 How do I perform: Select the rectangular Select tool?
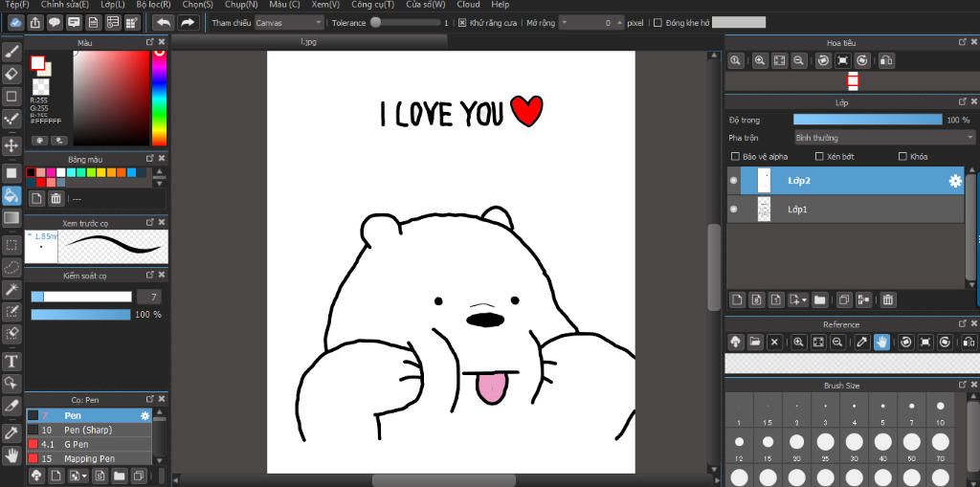tap(11, 245)
